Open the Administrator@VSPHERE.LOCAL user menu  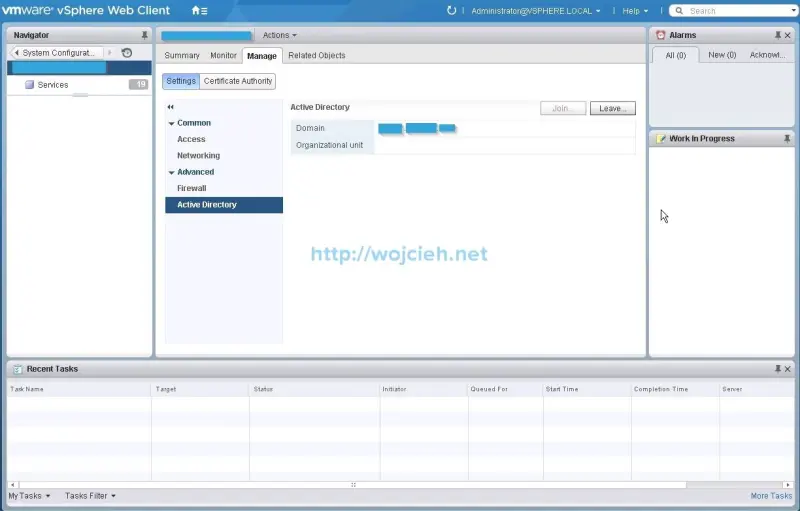[536, 11]
